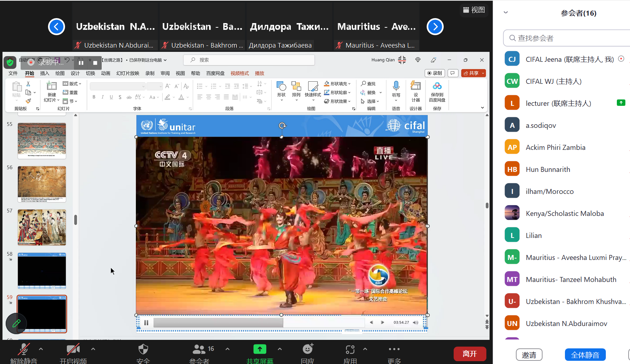Expand the 形状效果 shape effects dropdown
The height and width of the screenshot is (364, 630).
pyautogui.click(x=337, y=101)
